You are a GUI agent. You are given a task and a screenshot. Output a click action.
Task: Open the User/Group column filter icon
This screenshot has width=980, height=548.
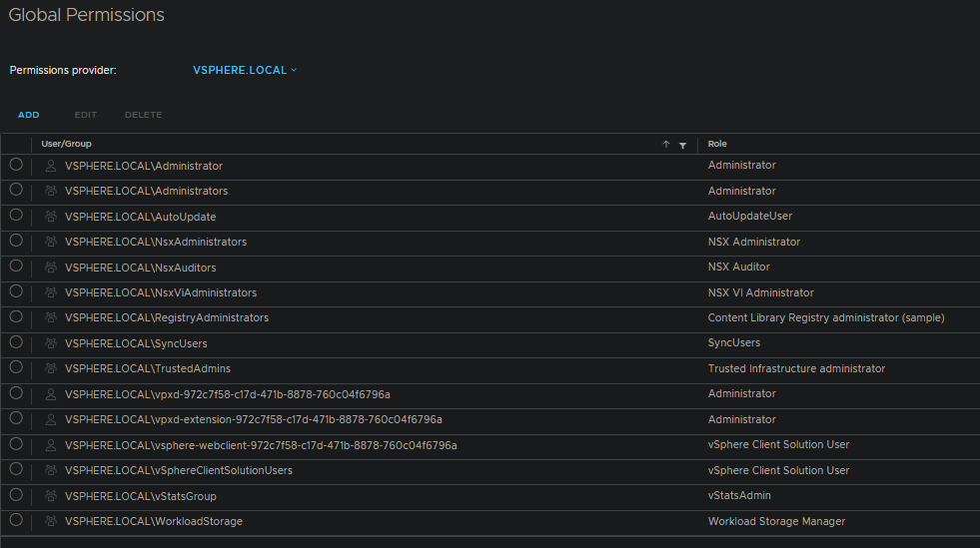tap(682, 145)
